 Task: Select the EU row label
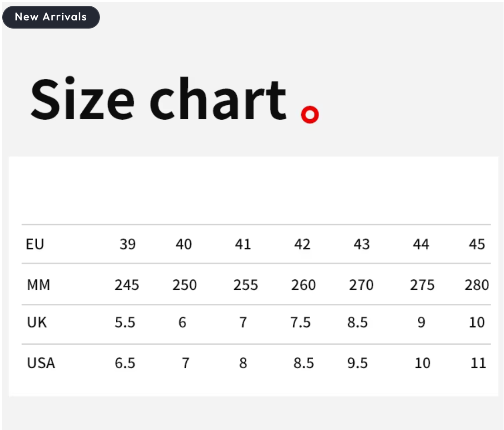[35, 244]
